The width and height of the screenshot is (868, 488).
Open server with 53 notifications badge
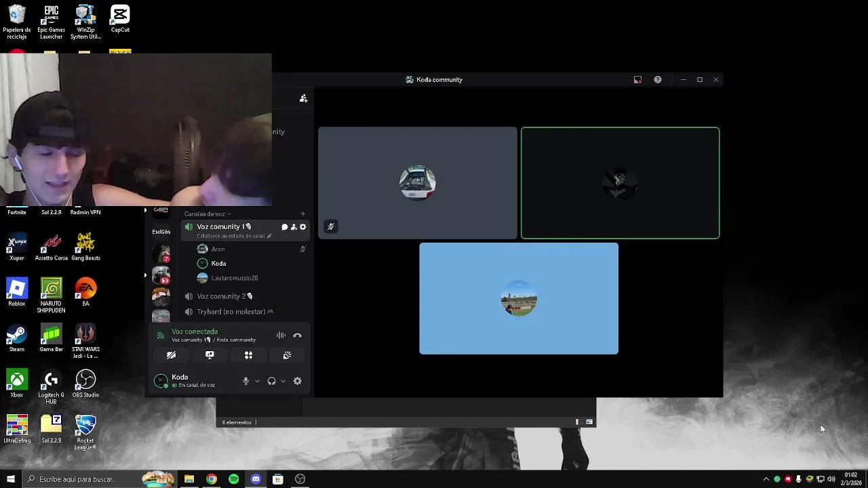click(x=161, y=275)
